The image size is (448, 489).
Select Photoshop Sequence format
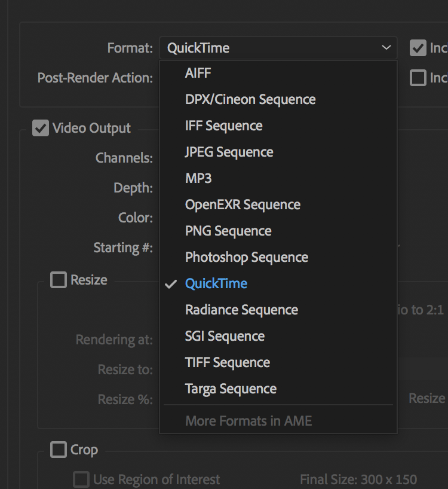tap(278, 257)
